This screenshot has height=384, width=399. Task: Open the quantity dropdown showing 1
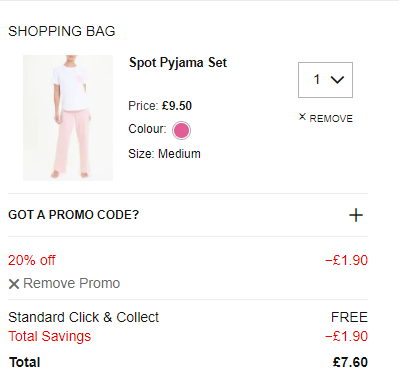pos(325,80)
